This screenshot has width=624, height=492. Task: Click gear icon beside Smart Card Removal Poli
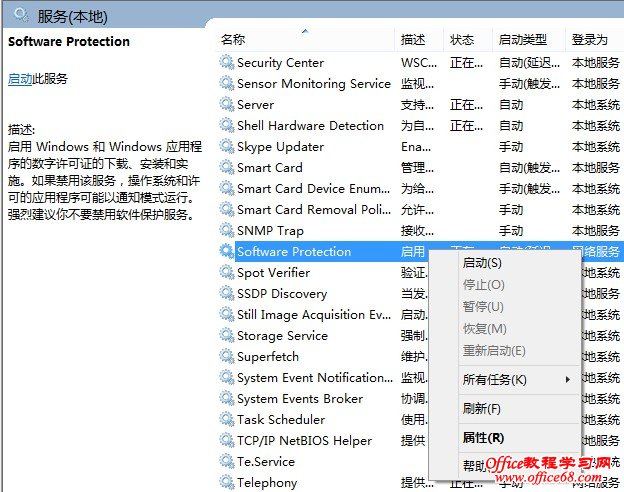click(226, 210)
